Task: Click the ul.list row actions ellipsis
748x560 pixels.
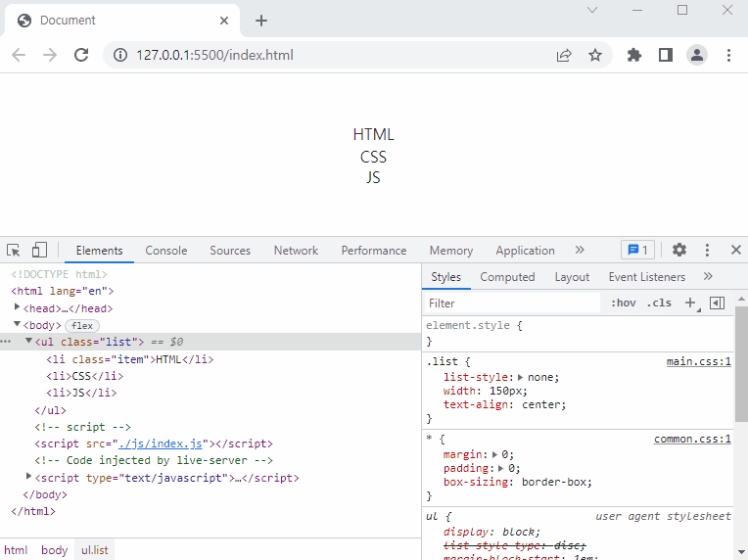Action: point(6,342)
